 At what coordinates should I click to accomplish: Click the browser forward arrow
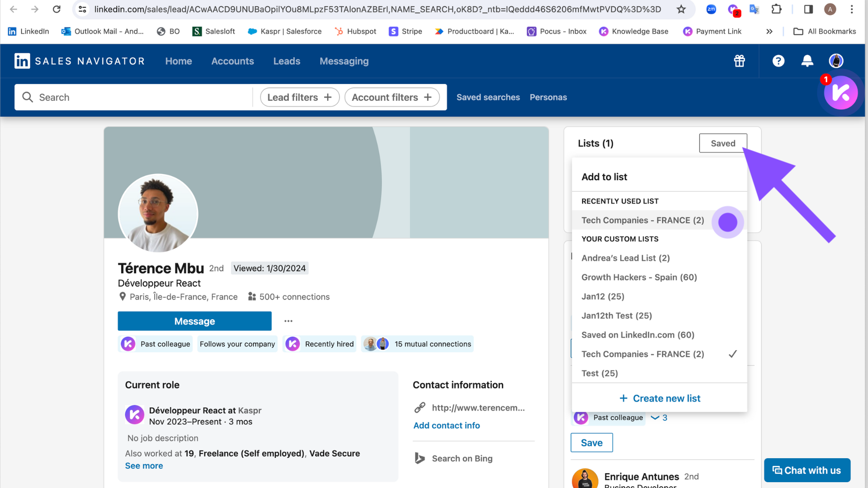[x=35, y=9]
